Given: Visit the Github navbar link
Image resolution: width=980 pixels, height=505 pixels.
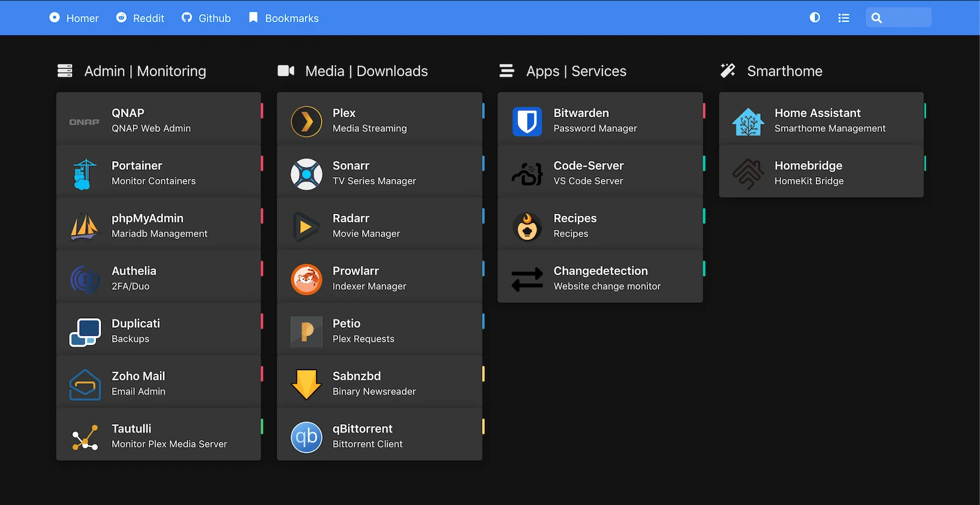Looking at the screenshot, I should point(206,18).
